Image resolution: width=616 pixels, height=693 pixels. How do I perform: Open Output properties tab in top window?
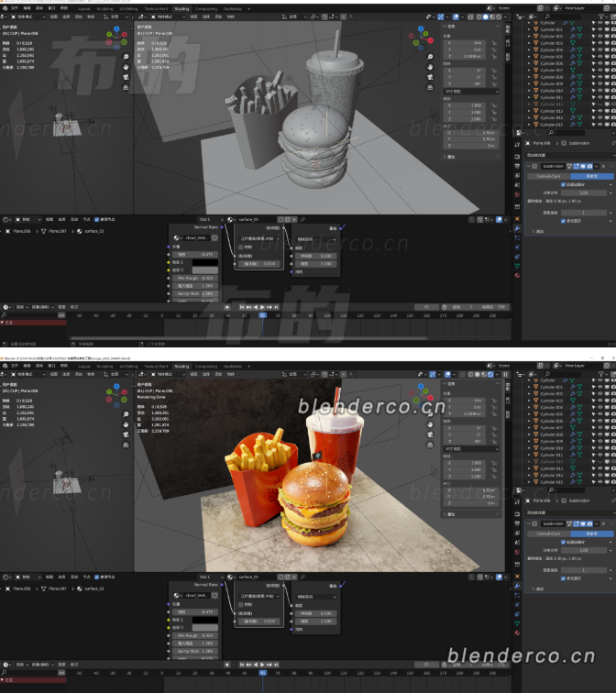click(x=517, y=166)
